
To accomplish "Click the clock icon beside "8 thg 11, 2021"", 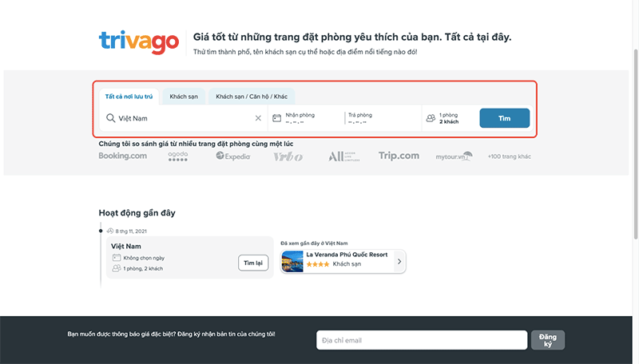I will (110, 231).
